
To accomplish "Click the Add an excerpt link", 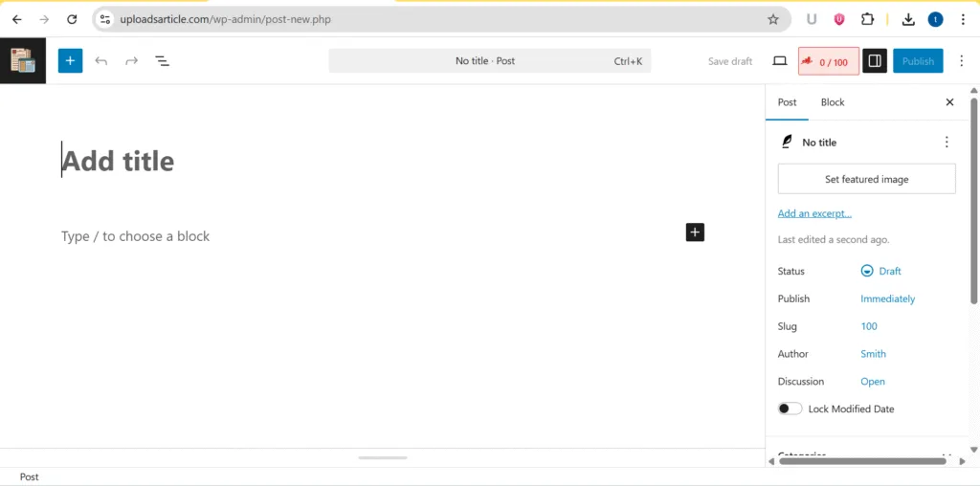I will pyautogui.click(x=814, y=213).
